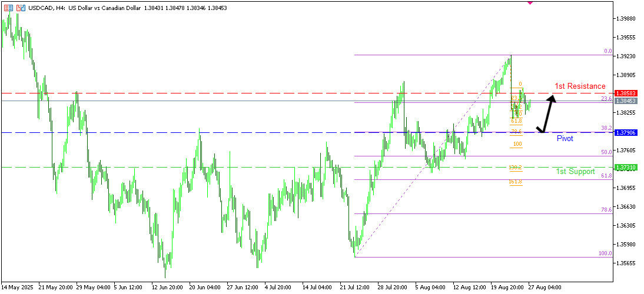The image size is (644, 294).
Task: Click the red 1.38583 price tag
Action: tap(625, 93)
